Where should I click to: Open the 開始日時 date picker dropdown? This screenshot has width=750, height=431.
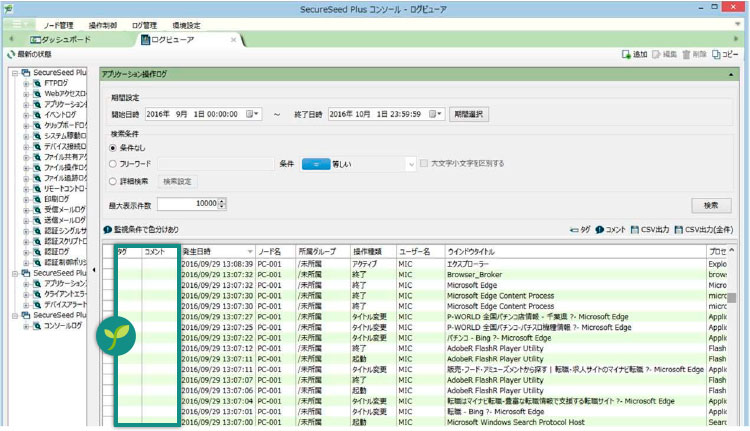click(x=253, y=114)
